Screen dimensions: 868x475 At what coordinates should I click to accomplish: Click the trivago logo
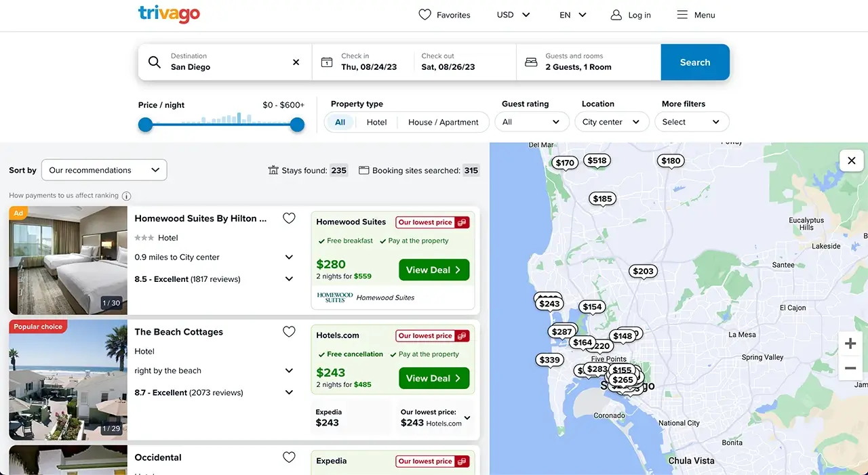click(169, 14)
